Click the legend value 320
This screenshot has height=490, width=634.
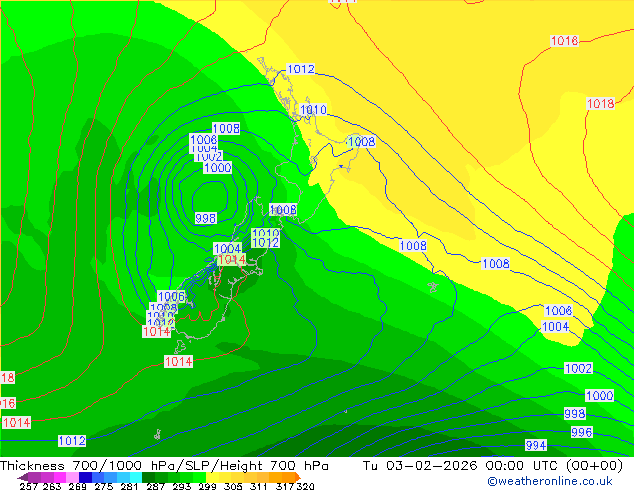point(305,486)
